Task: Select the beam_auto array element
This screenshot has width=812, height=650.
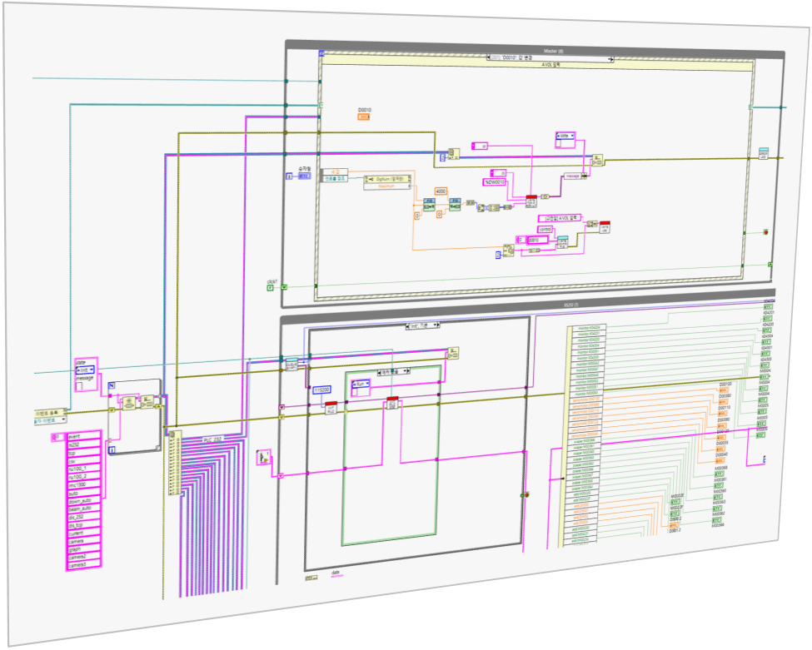Action: [x=84, y=509]
